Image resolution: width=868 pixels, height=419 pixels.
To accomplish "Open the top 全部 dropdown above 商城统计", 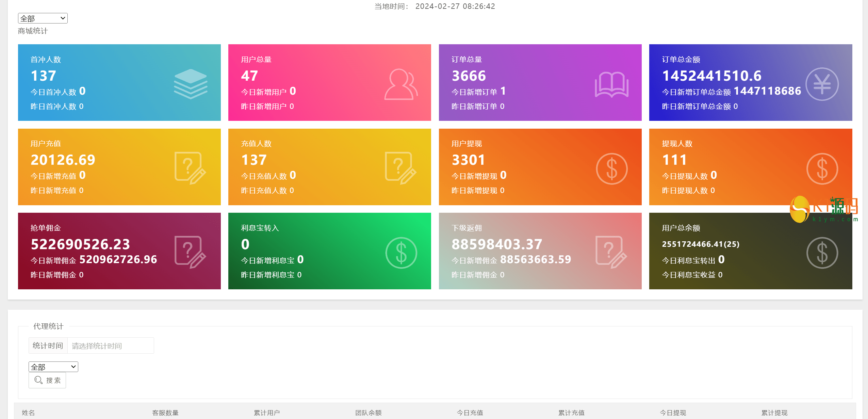I will point(43,18).
